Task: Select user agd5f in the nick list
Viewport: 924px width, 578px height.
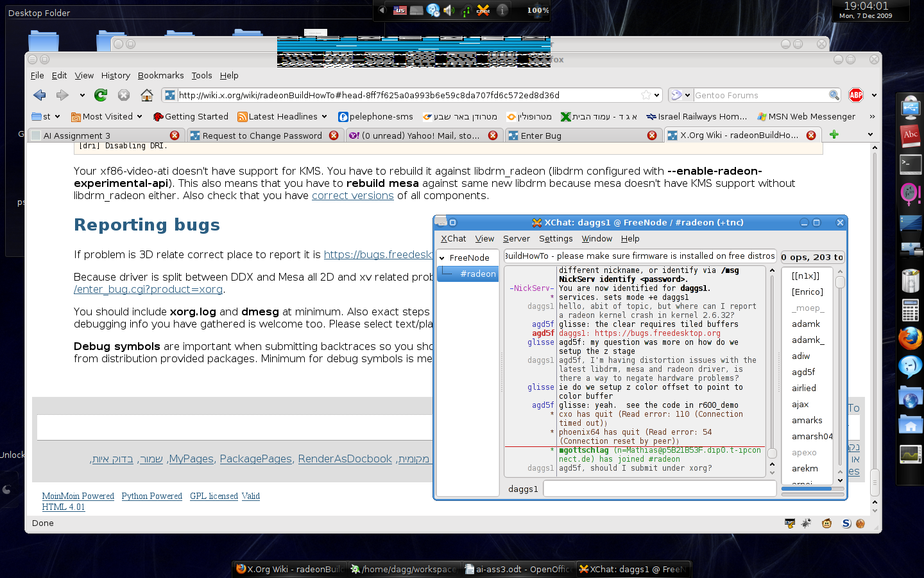Action: 803,372
